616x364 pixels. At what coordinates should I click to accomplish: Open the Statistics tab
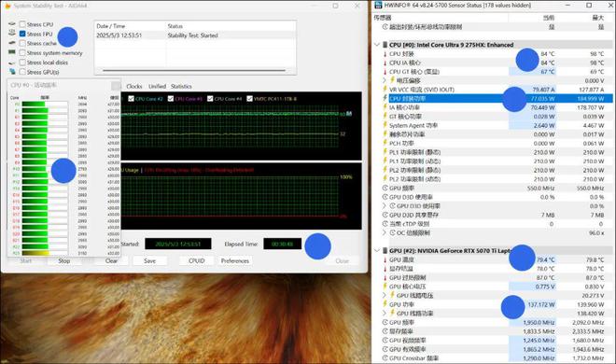[x=181, y=87]
